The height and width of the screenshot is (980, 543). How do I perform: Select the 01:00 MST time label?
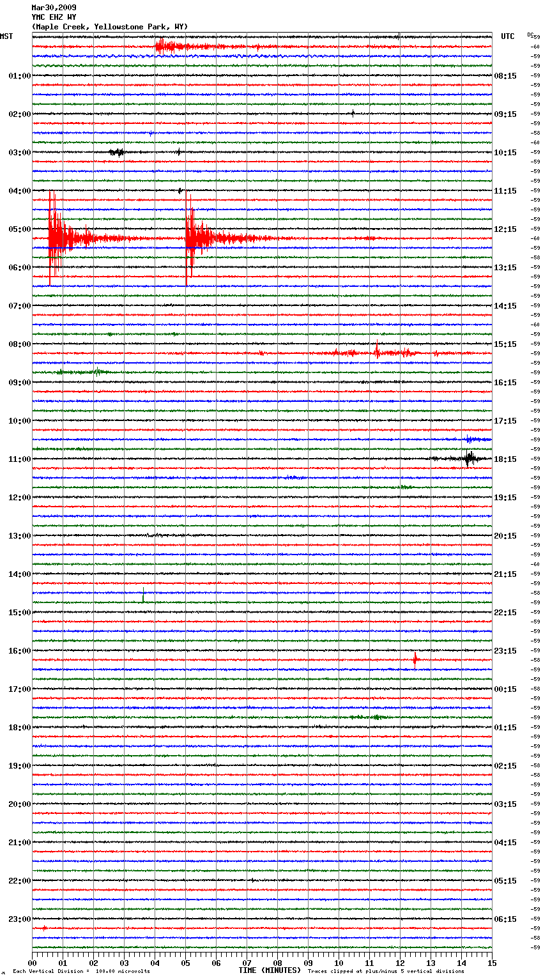[19, 76]
